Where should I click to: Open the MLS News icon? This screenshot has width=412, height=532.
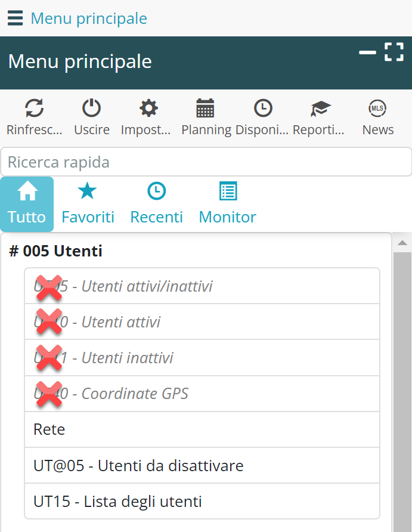(377, 109)
